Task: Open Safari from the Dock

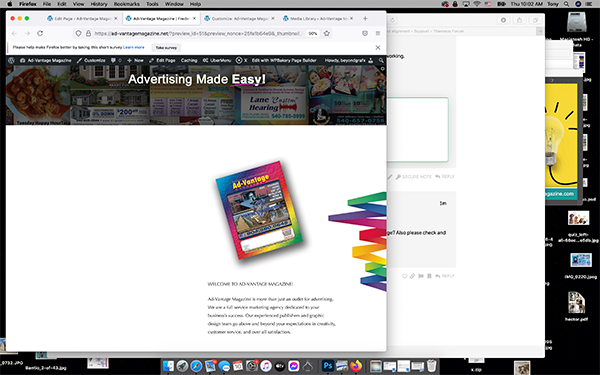Action: (196, 366)
